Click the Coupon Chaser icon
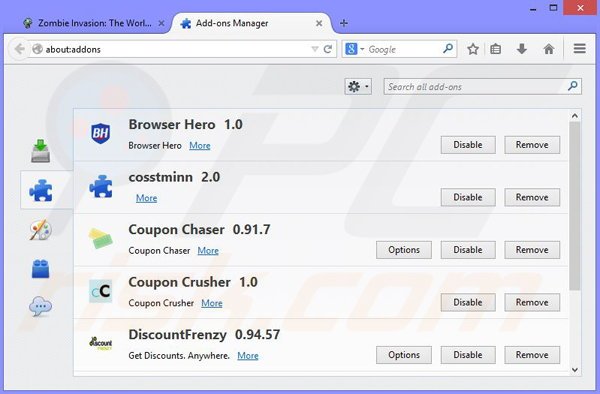This screenshot has height=394, width=600. (x=101, y=238)
